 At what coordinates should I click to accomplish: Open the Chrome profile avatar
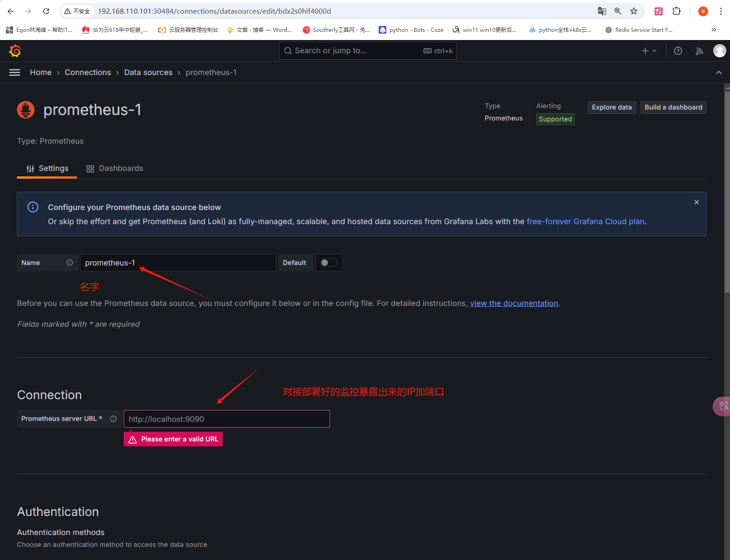tap(703, 11)
